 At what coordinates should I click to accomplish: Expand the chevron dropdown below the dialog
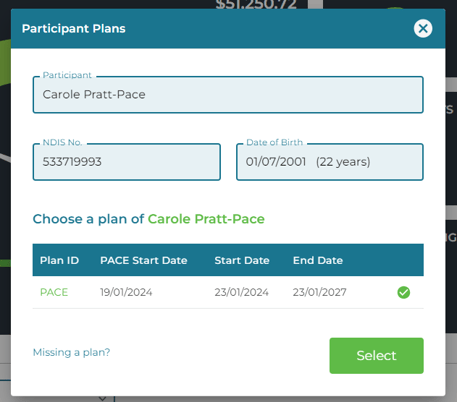tap(103, 398)
